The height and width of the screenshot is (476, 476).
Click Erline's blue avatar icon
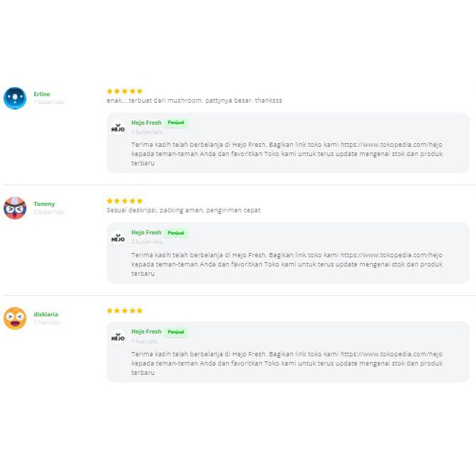(x=15, y=98)
